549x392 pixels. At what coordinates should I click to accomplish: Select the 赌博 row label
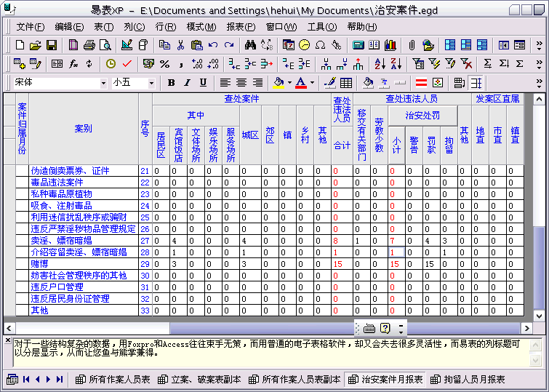point(40,264)
